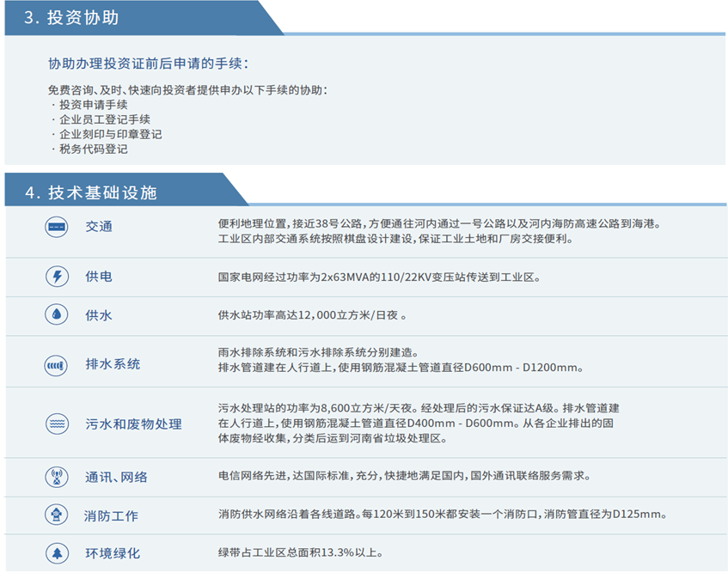Image resolution: width=728 pixels, height=573 pixels.
Task: Select the water drop icon for 供水
Action: tap(56, 315)
